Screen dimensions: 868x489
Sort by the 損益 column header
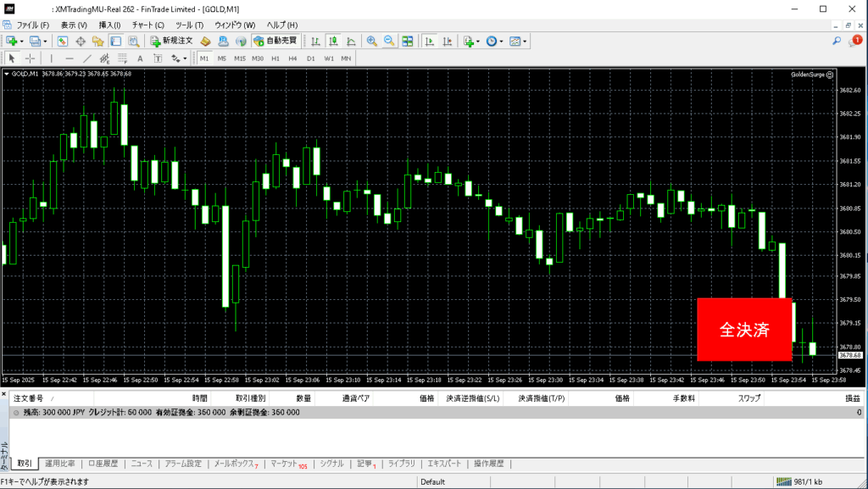coord(852,397)
